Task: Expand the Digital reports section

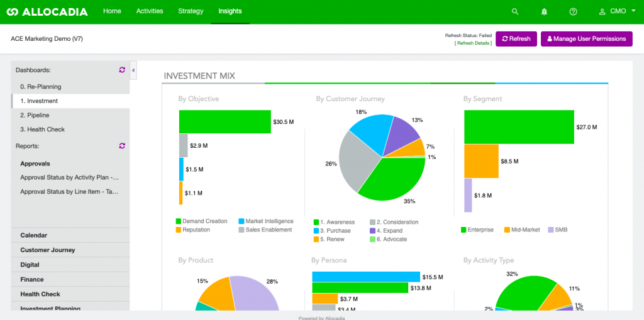Action: tap(70, 265)
